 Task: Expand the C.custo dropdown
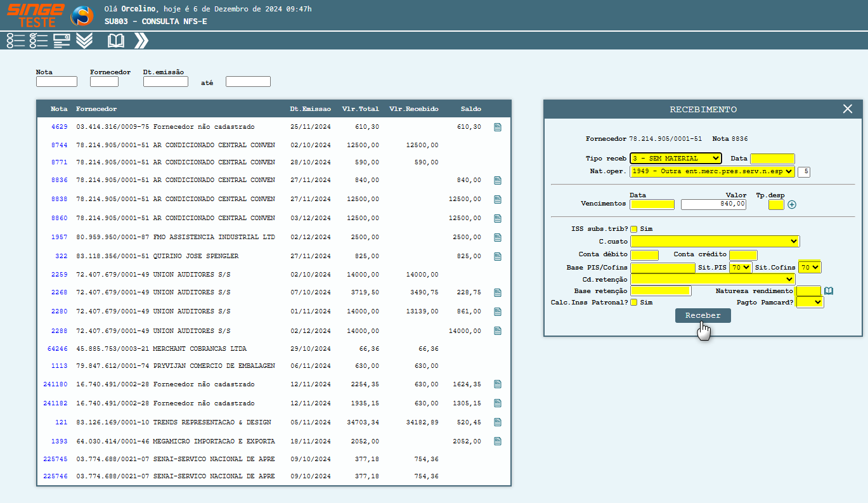(x=715, y=242)
